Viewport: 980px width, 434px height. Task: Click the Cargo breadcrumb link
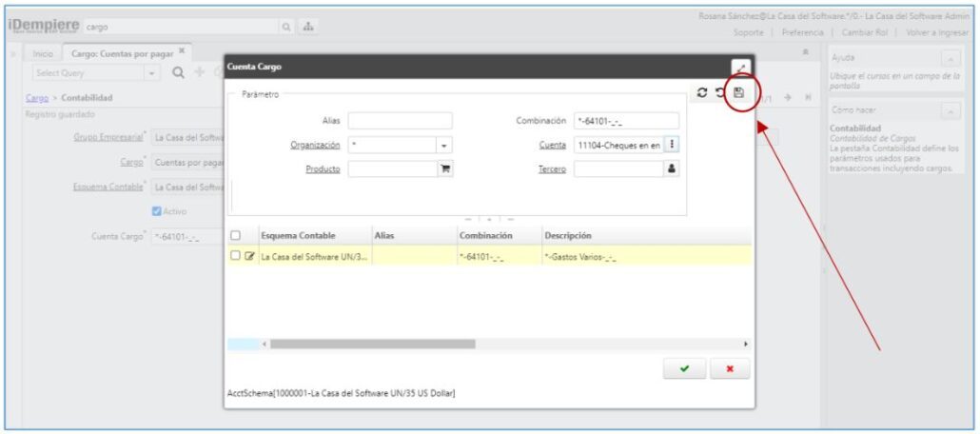click(x=37, y=98)
